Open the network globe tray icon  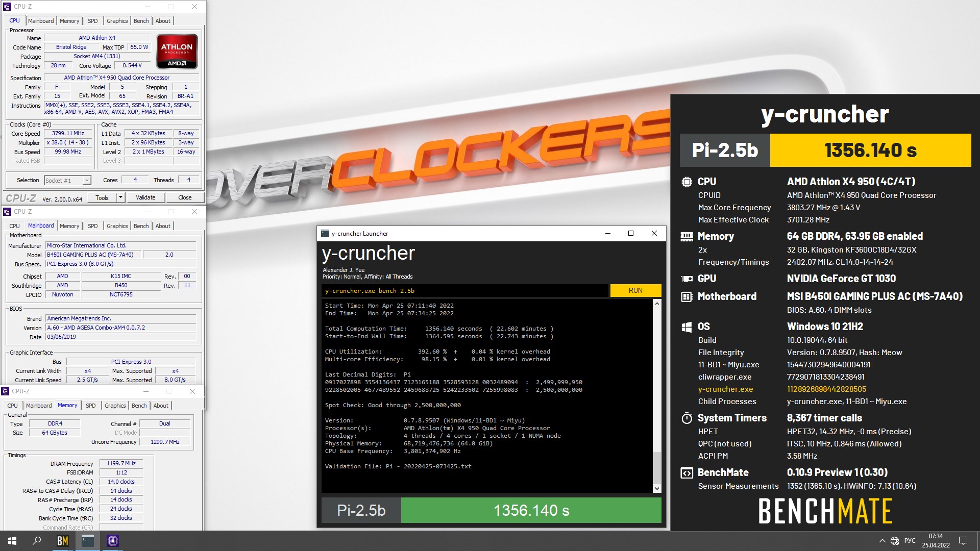point(895,541)
